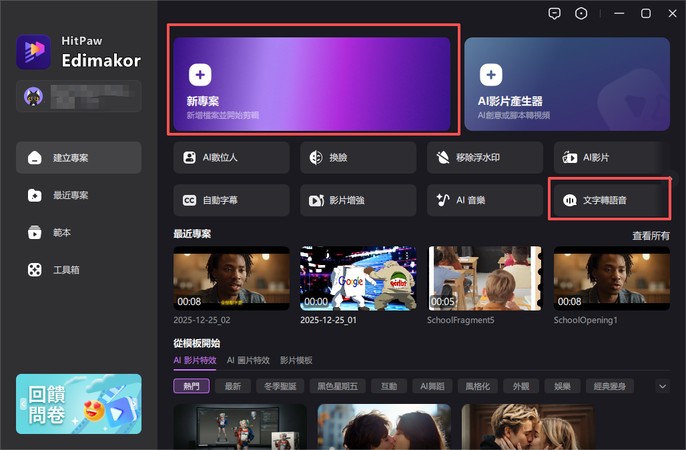
Task: Switch to 影片模板 tab
Action: coord(296,360)
